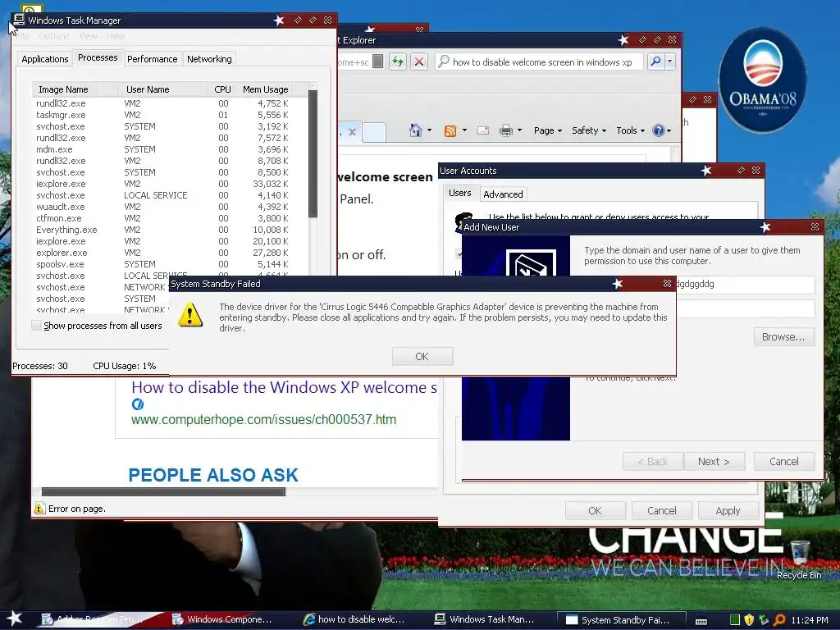Viewport: 840px width, 630px height.
Task: Click Browse in Add New User
Action: [x=783, y=336]
